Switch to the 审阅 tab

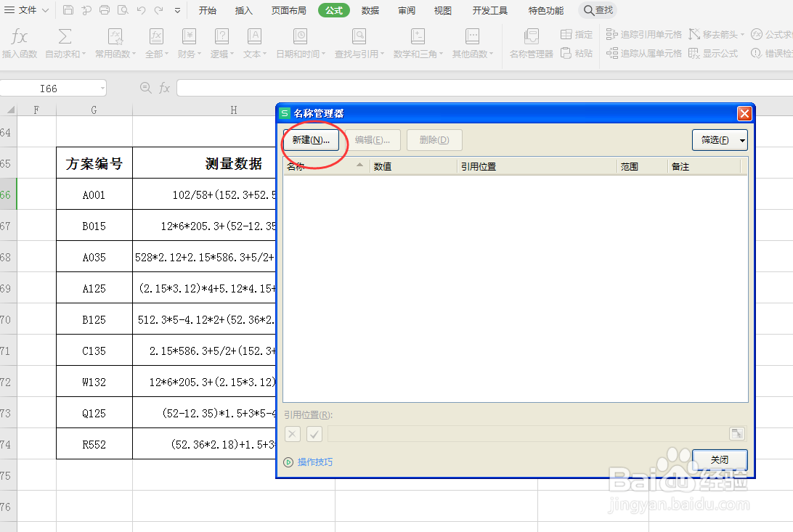point(407,10)
